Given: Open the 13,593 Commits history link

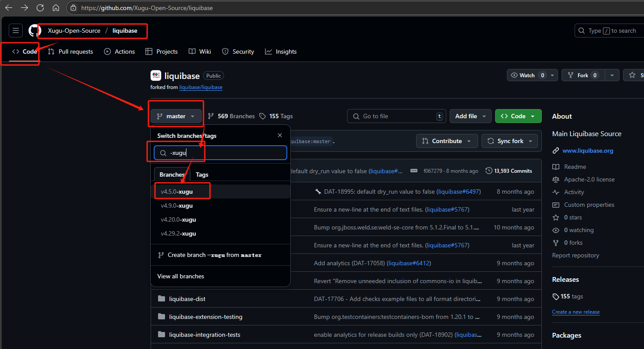Looking at the screenshot, I should (509, 171).
